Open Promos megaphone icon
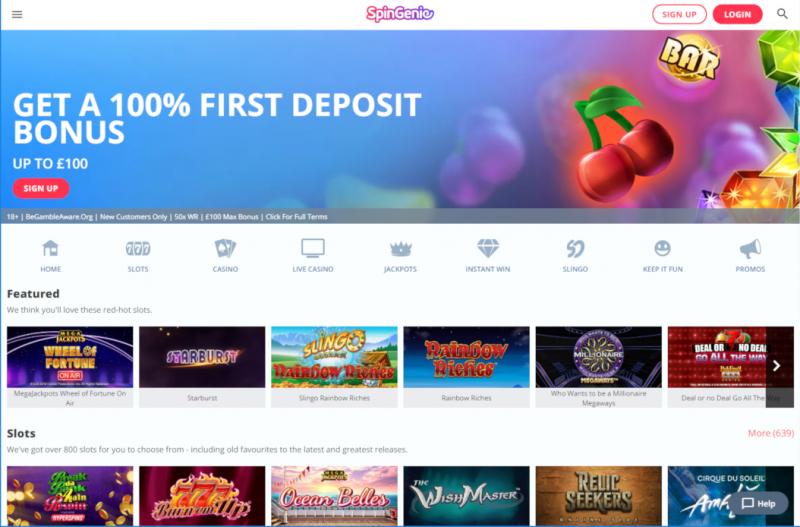Screen dimensions: 800x527 (750, 248)
